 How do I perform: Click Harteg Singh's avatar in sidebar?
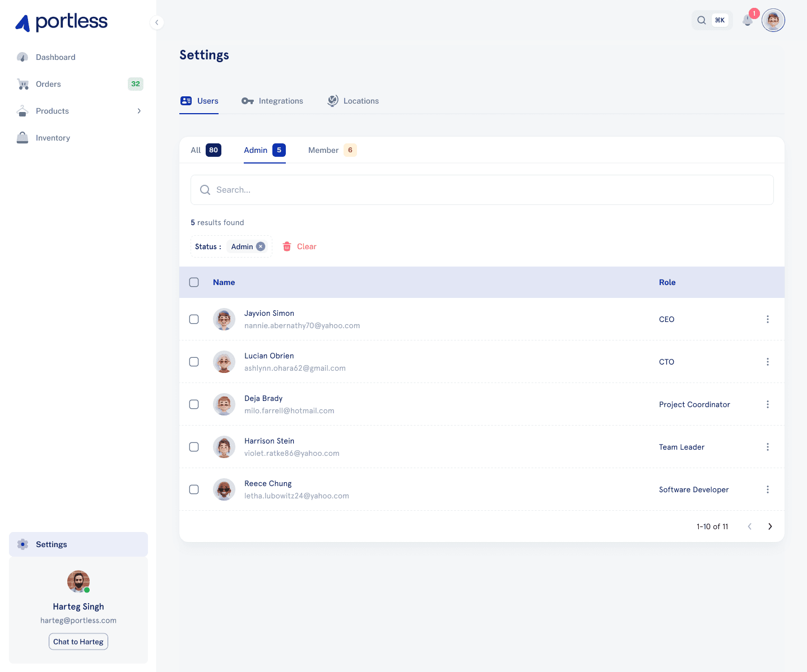coord(78,581)
